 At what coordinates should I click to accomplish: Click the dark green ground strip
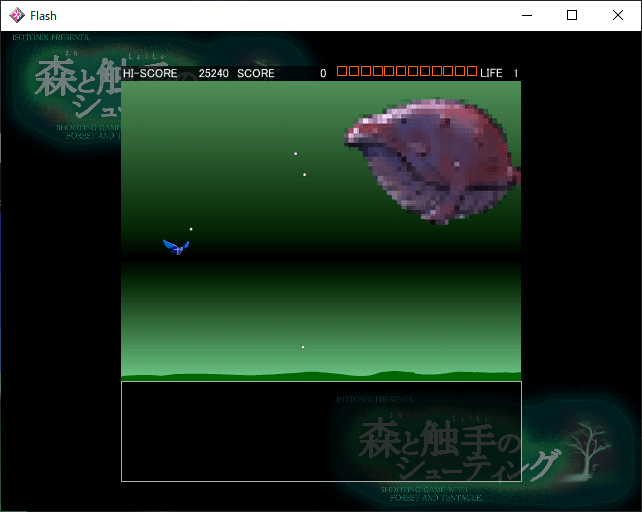click(320, 376)
